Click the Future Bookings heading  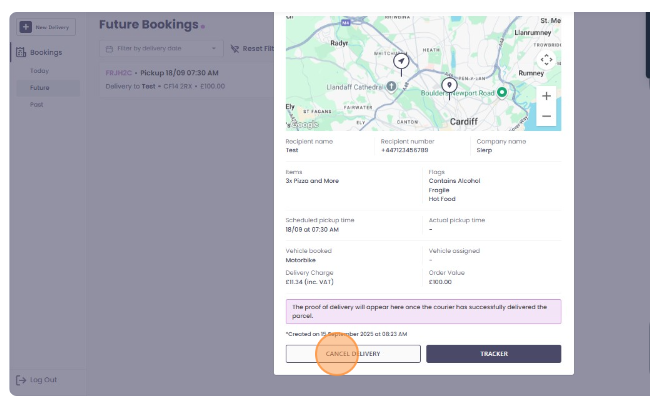click(x=148, y=24)
